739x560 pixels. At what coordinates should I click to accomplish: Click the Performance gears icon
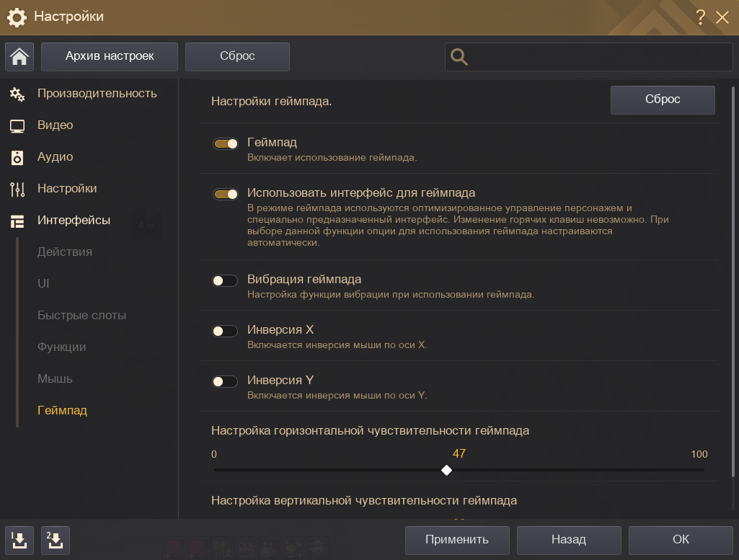coord(17,94)
